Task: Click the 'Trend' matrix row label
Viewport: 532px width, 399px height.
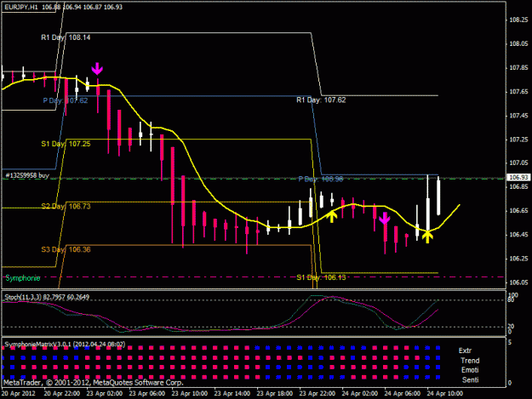Action: 470,361
